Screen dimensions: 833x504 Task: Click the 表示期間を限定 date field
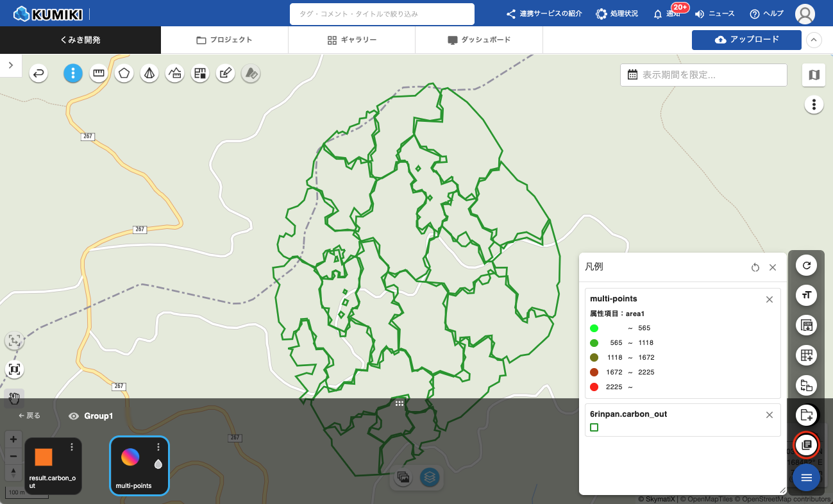tap(703, 75)
